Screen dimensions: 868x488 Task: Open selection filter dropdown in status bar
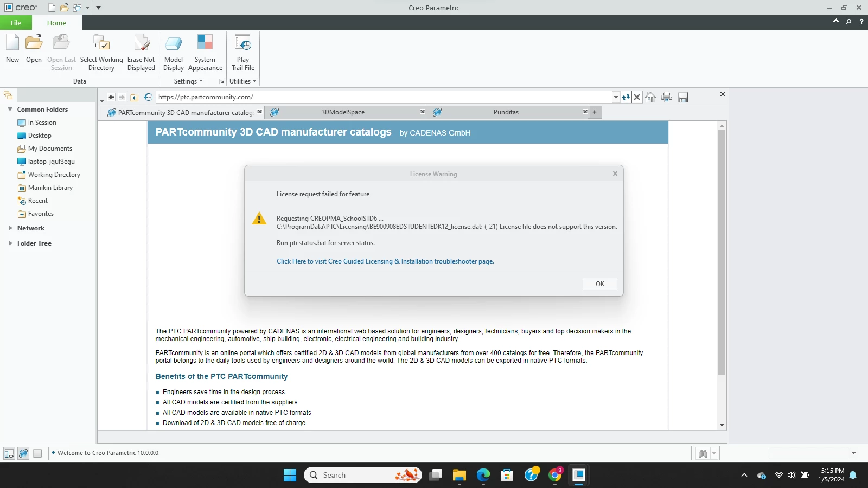coord(853,453)
